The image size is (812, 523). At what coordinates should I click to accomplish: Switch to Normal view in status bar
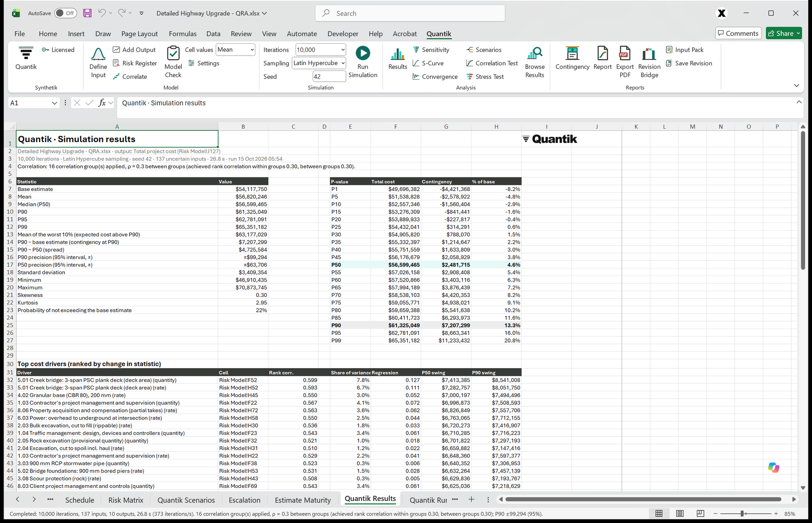pyautogui.click(x=659, y=514)
